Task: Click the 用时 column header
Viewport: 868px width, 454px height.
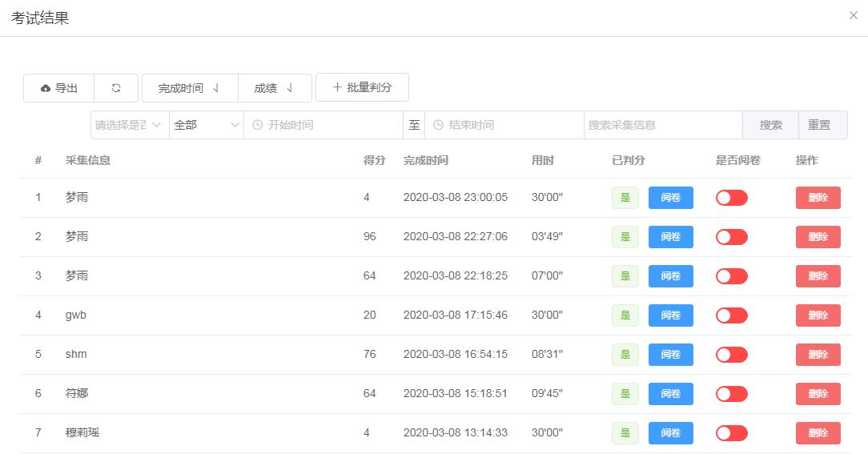Action: 543,161
